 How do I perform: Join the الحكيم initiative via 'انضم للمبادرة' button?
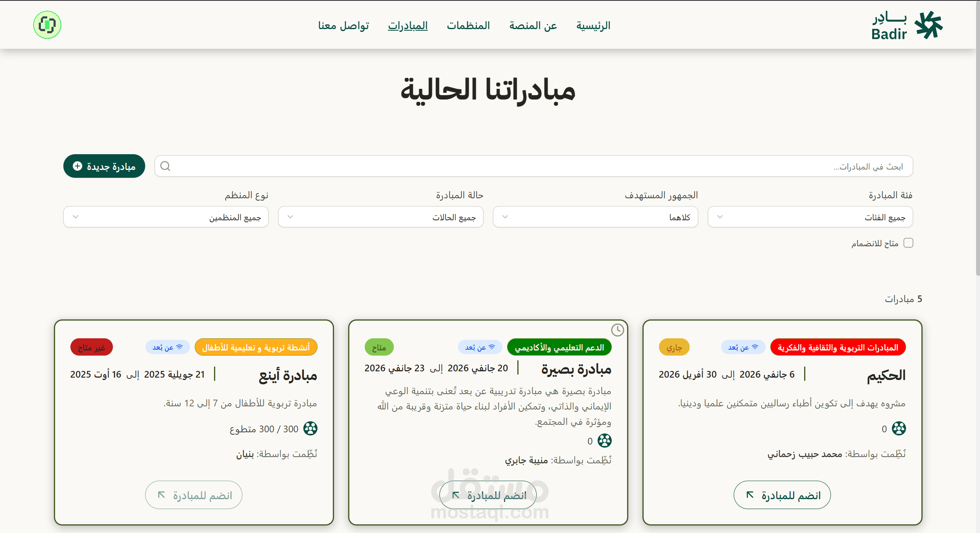[x=782, y=495]
